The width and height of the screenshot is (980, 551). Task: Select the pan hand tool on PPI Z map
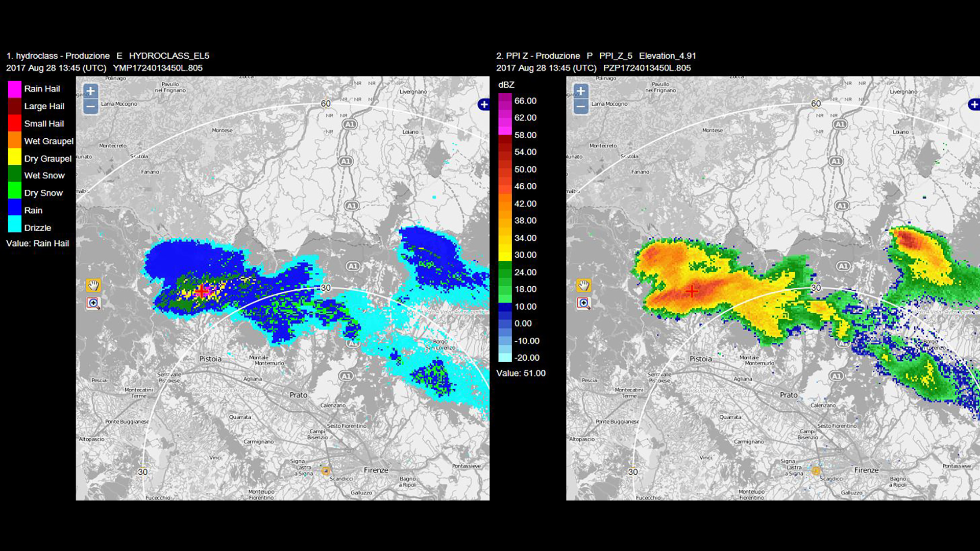point(583,285)
